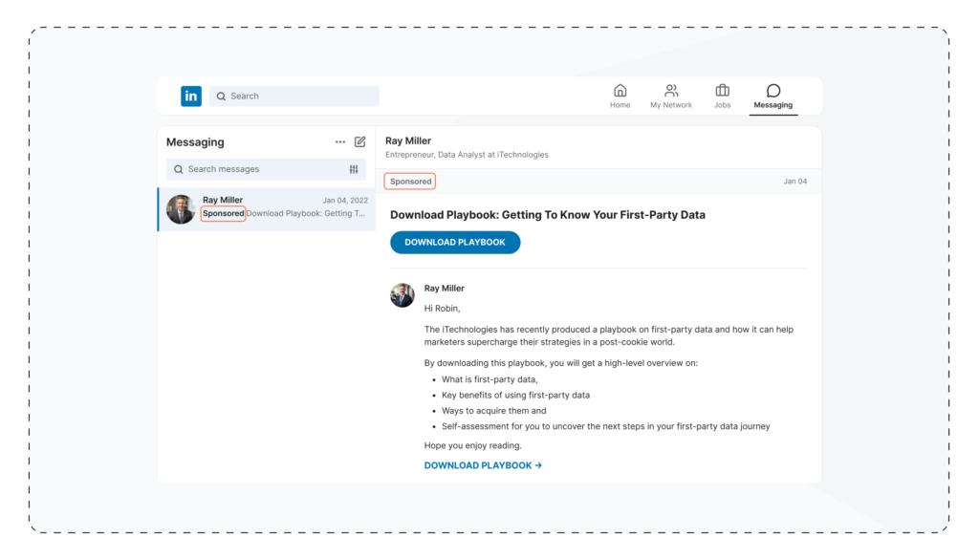Viewport: 979px width, 560px height.
Task: Click 'Hope you enjoy reading.' line
Action: [x=472, y=445]
